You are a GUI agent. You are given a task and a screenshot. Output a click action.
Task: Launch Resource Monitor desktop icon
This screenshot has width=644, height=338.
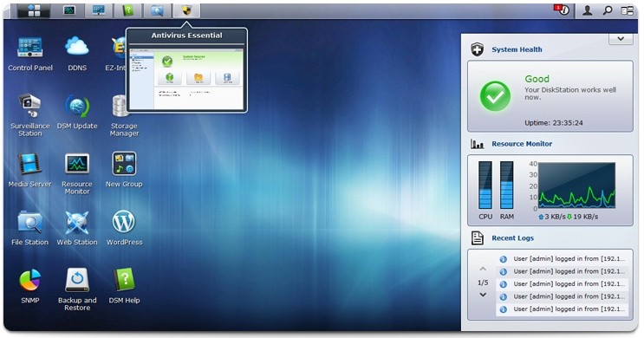click(x=77, y=173)
